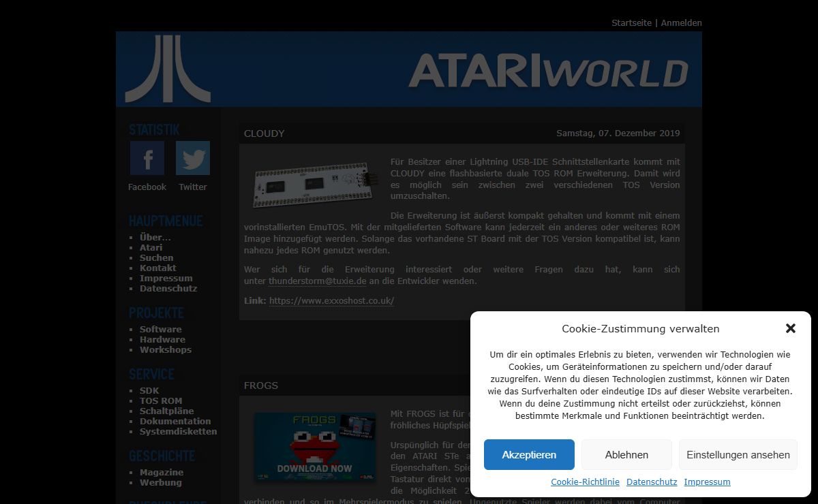Select Atari in the Hauptmenue
Image resolution: width=818 pixels, height=504 pixels.
coord(151,247)
